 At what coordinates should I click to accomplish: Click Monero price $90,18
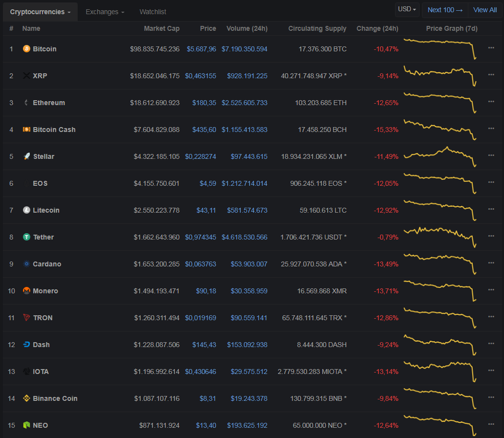(x=206, y=291)
